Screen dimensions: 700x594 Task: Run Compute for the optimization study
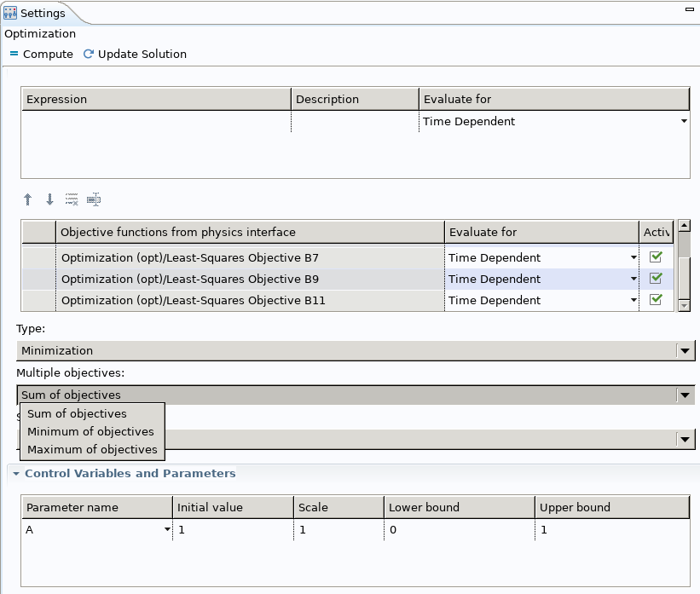(x=41, y=54)
